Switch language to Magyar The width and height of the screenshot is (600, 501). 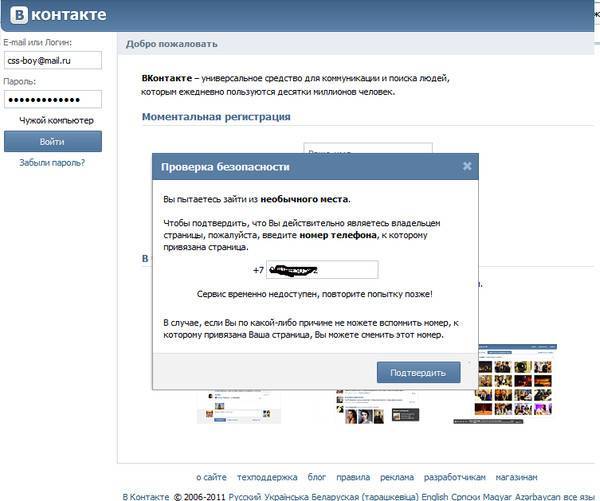click(497, 497)
